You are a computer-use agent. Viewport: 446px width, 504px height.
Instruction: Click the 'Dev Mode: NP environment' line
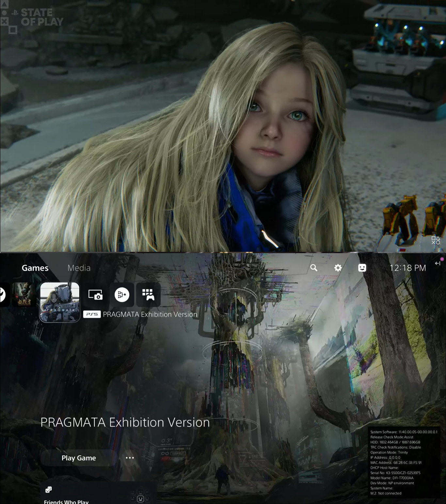(392, 483)
